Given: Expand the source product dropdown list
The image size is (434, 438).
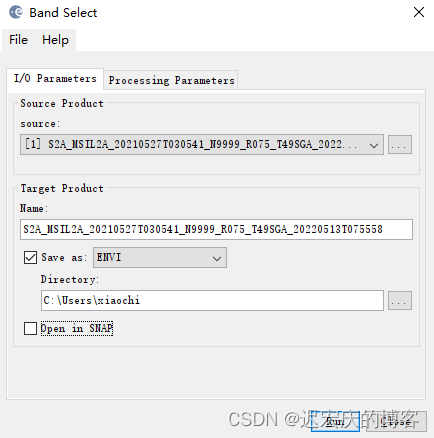Looking at the screenshot, I should point(374,145).
